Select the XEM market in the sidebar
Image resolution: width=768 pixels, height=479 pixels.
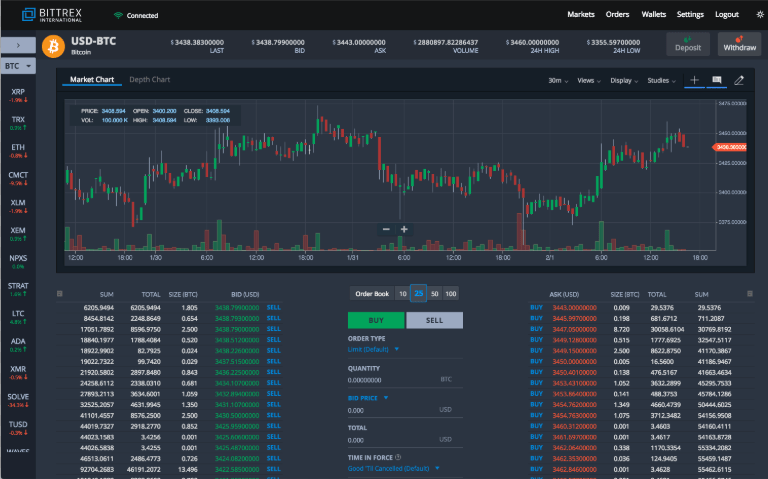click(18, 234)
